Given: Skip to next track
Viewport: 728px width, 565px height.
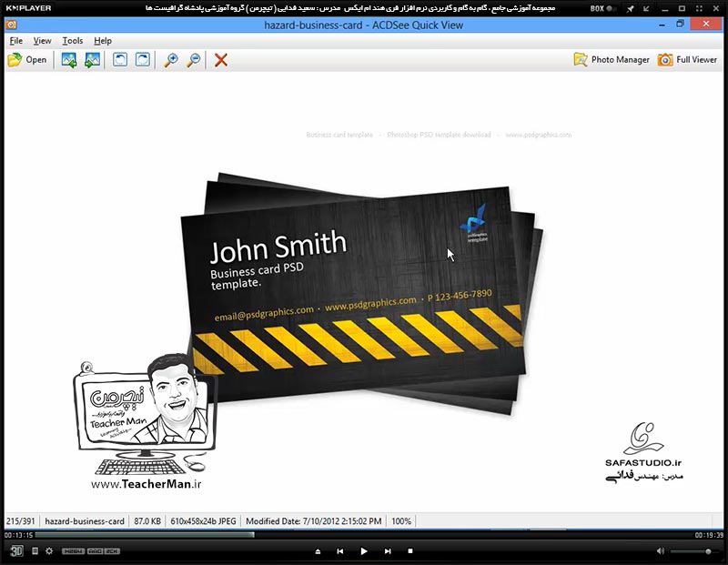Looking at the screenshot, I should 388,551.
